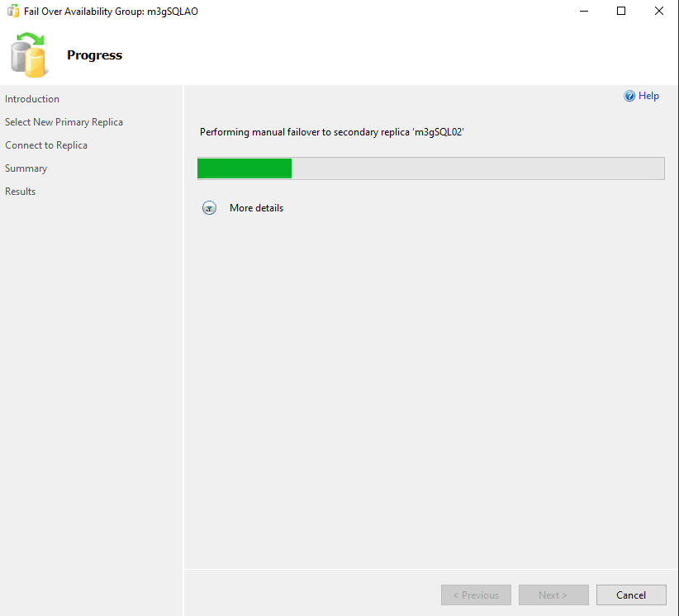Click the Next button
Screen dimensions: 679x616
click(553, 595)
